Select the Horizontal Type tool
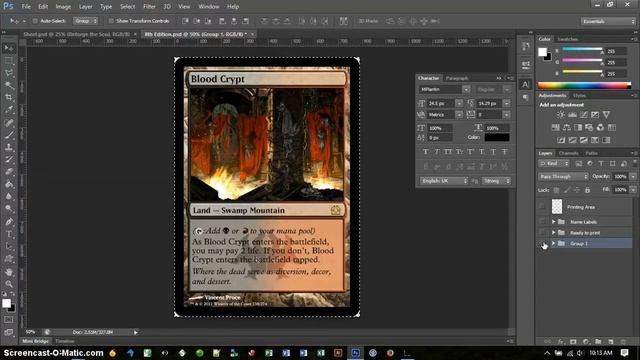The height and width of the screenshot is (360, 640). click(x=9, y=234)
